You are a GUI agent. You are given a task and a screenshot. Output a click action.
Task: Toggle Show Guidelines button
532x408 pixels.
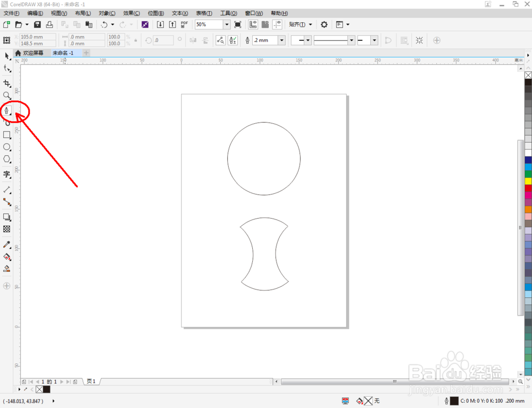point(277,24)
